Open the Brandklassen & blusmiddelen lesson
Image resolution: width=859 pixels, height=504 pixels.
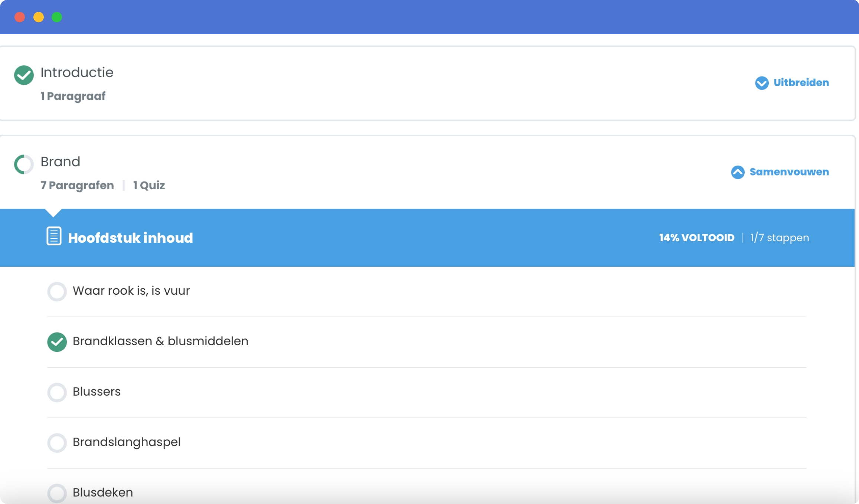(160, 341)
